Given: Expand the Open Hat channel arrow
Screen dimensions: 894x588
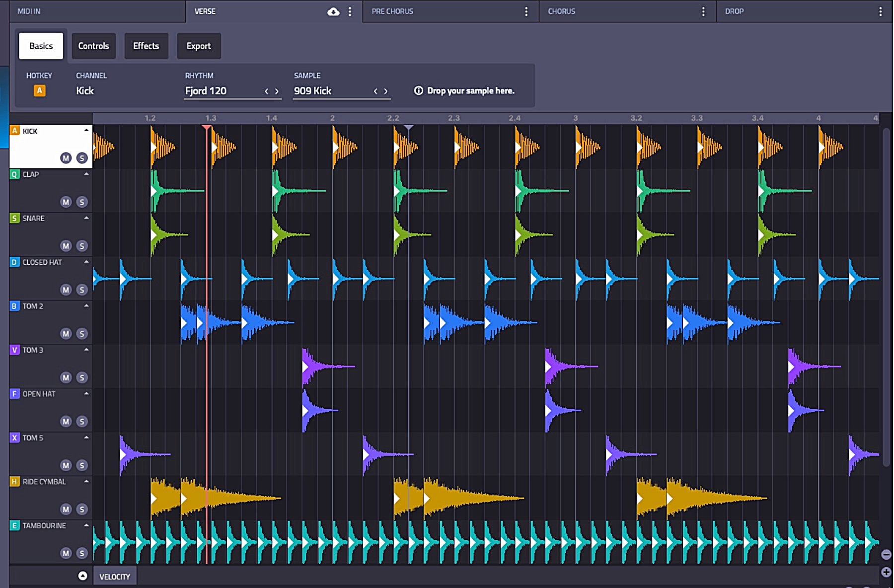Looking at the screenshot, I should coord(86,393).
